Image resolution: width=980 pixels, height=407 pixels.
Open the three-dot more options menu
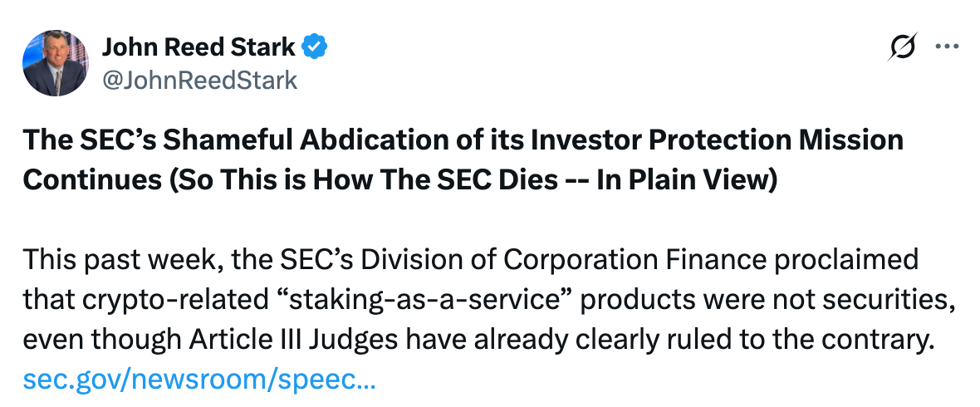(948, 47)
